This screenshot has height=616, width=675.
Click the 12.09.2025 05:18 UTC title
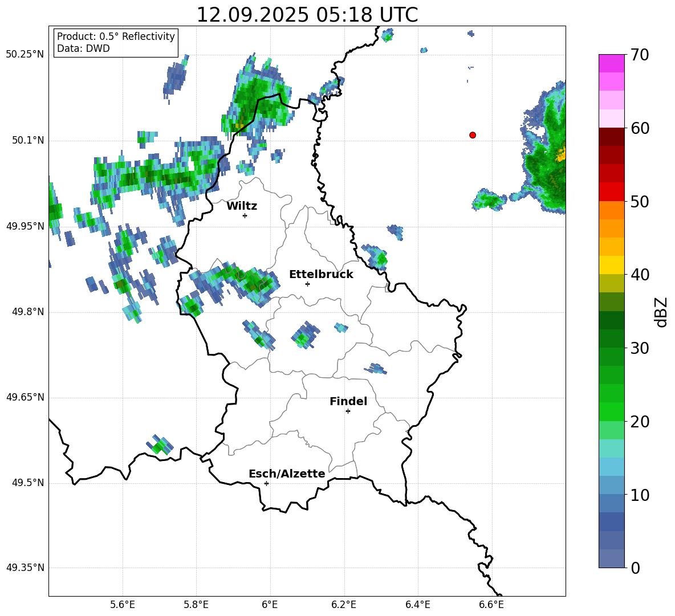307,15
